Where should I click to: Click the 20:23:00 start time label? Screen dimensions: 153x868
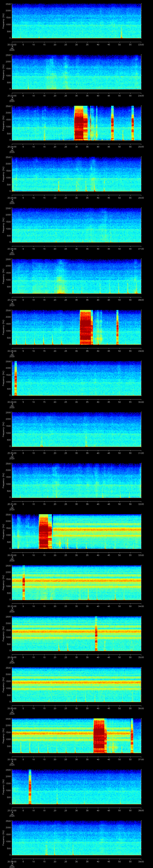click(12, 96)
